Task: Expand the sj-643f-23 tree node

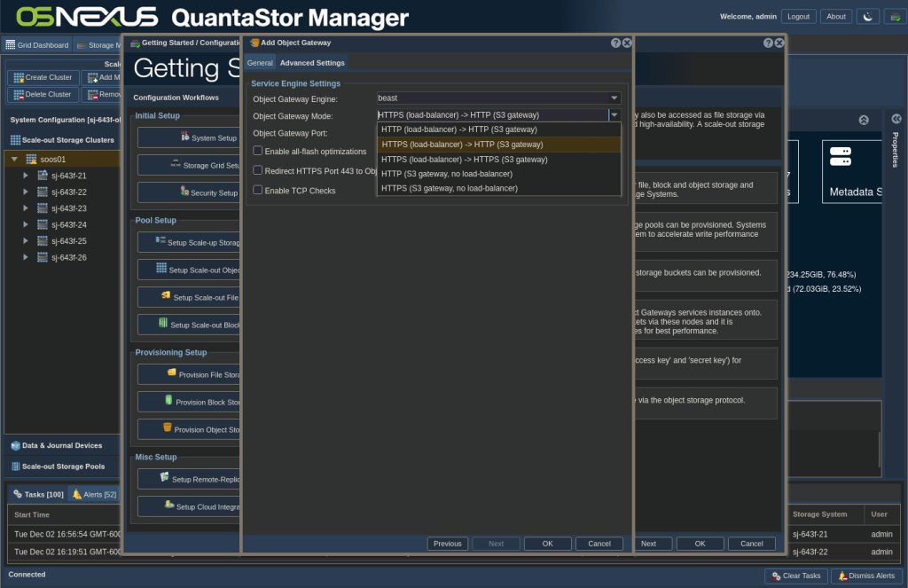Action: (x=26, y=208)
